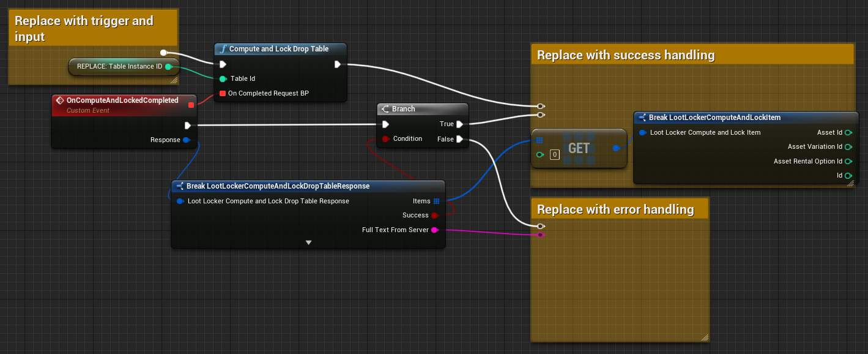Screen dimensions: 868x354
Task: Click the On Completed Request BP delegate pin
Action: pyautogui.click(x=223, y=93)
